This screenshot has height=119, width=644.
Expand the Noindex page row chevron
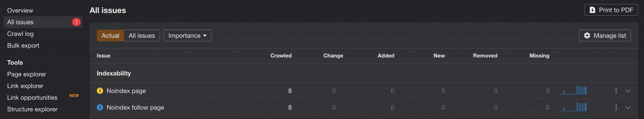628,91
